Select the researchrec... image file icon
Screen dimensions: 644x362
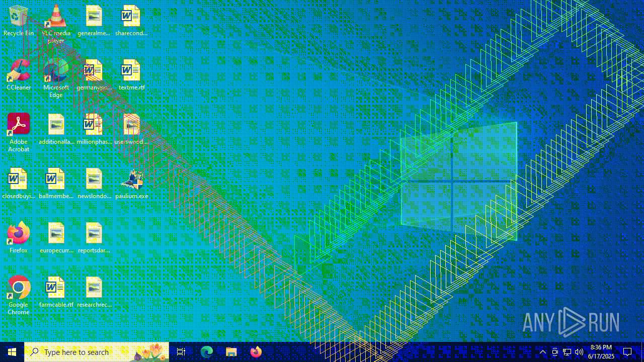point(94,293)
